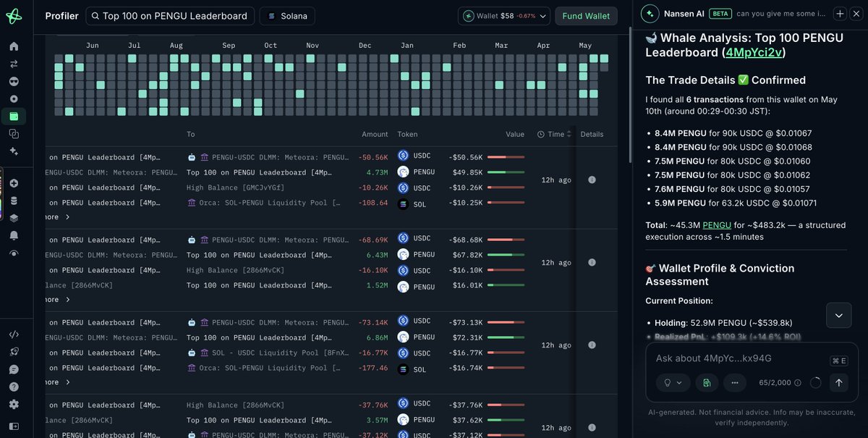This screenshot has height=438, width=868.
Task: Open notifications bell in the sidebar
Action: pyautogui.click(x=14, y=235)
